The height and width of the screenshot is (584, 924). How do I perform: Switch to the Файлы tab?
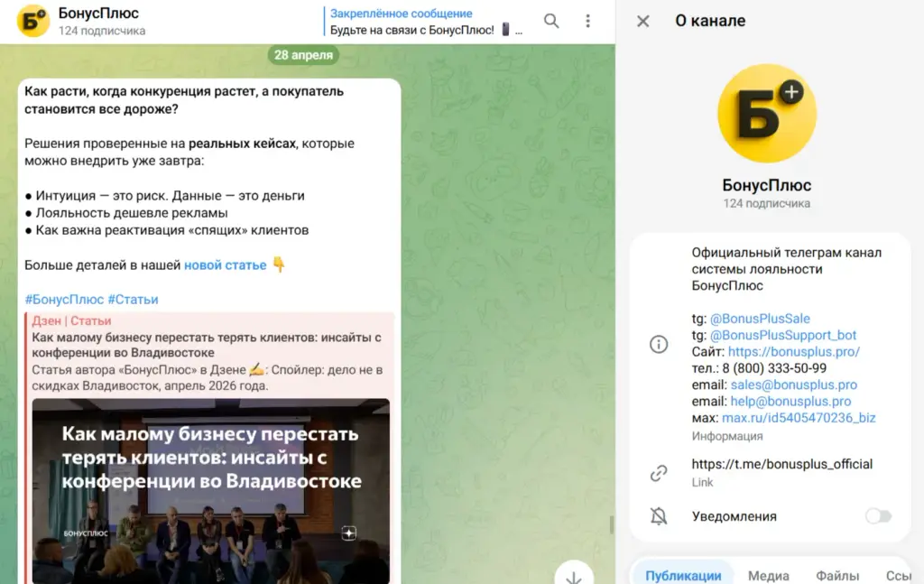click(x=837, y=575)
